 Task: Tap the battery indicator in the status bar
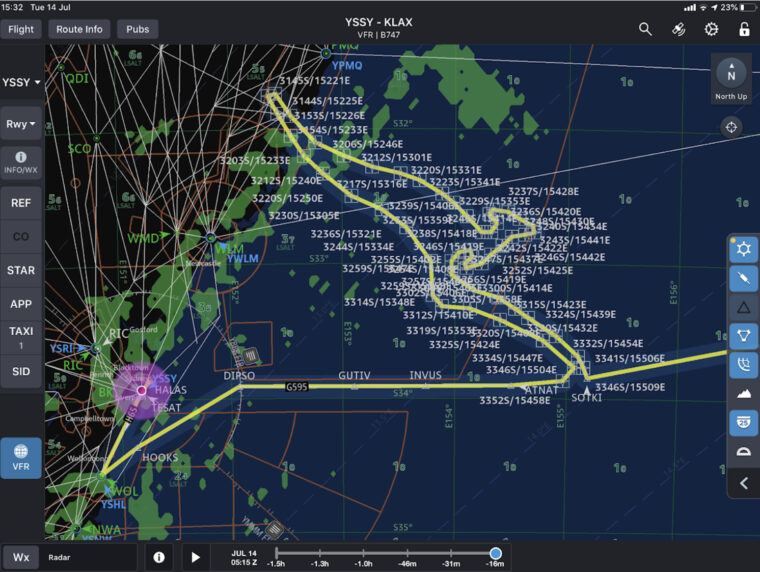click(748, 7)
